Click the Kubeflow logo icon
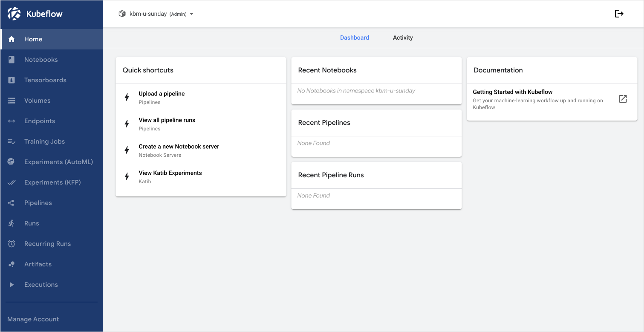644x332 pixels. tap(14, 14)
